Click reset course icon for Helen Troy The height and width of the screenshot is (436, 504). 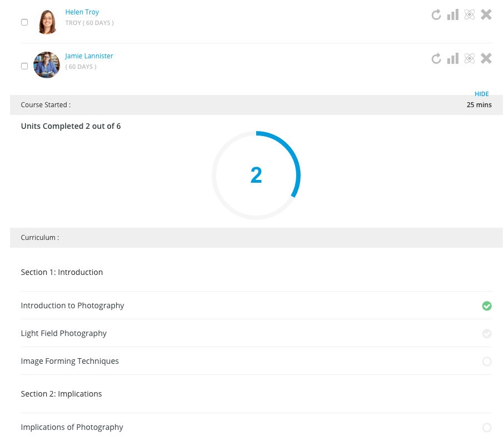[436, 15]
